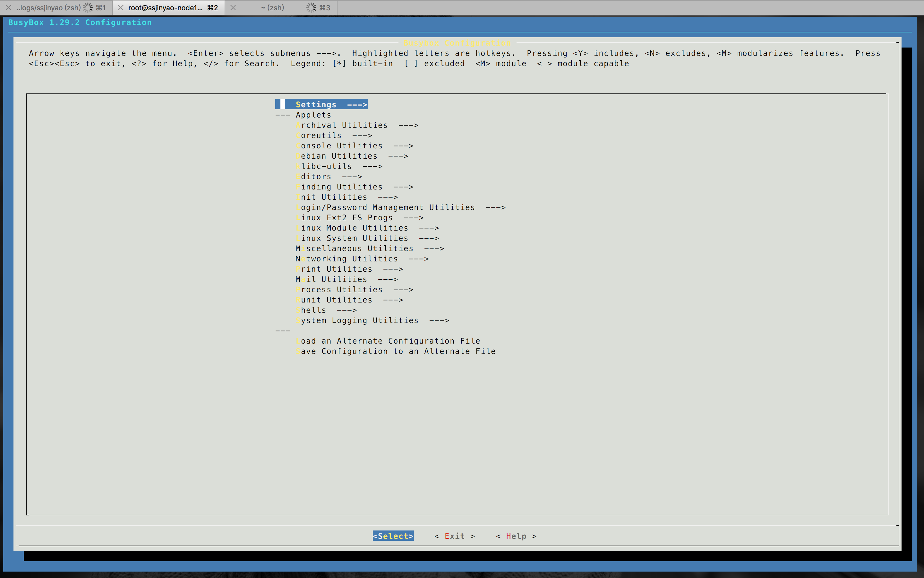
Task: Open Linux Module Utilities submenu
Action: click(x=367, y=228)
